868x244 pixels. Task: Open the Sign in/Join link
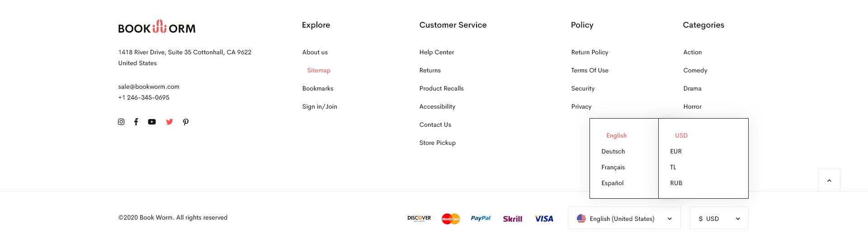coord(320,107)
